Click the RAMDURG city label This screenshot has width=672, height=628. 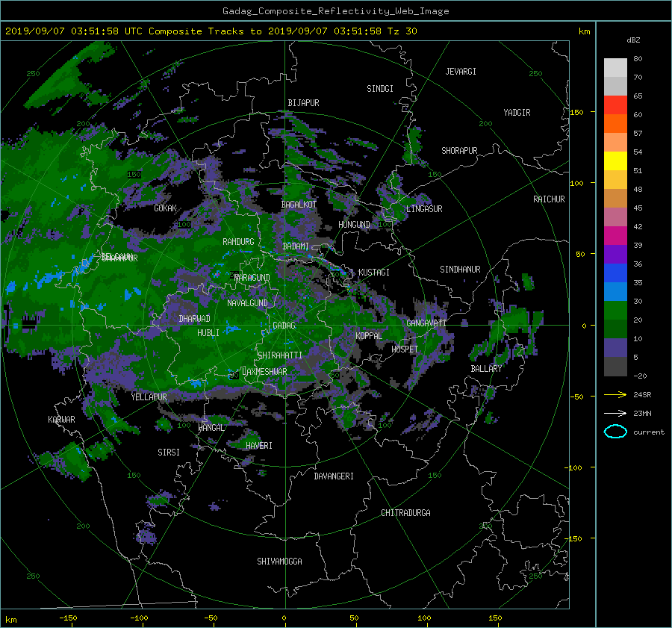click(x=238, y=242)
